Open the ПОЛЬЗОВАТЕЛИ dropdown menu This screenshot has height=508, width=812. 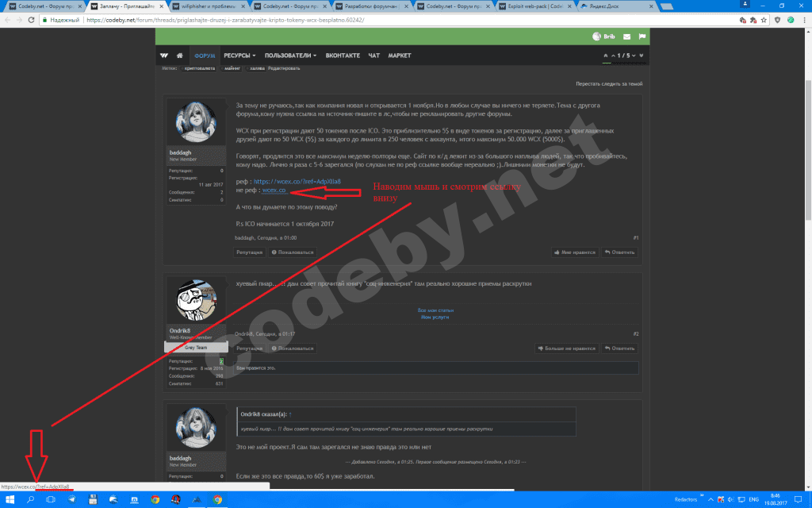[x=290, y=56]
